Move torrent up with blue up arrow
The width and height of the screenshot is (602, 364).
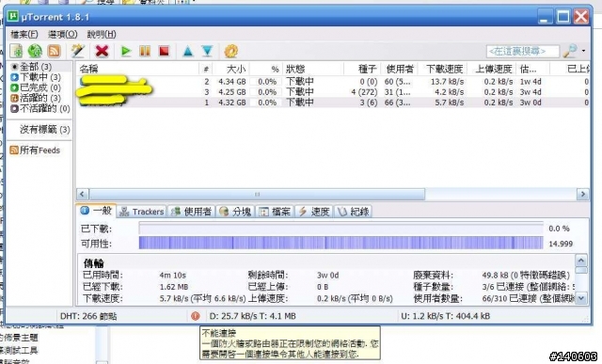click(188, 51)
